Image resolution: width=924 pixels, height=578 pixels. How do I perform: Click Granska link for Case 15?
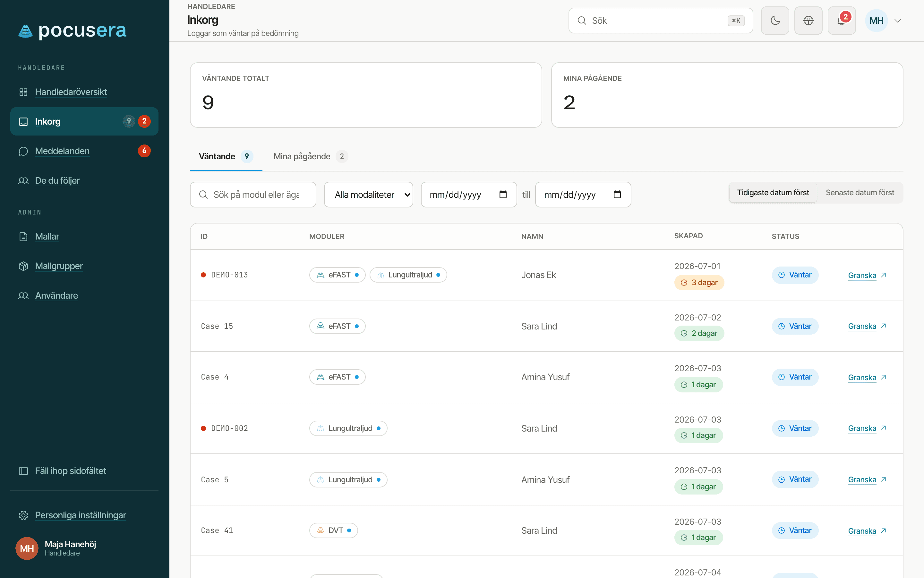point(867,326)
